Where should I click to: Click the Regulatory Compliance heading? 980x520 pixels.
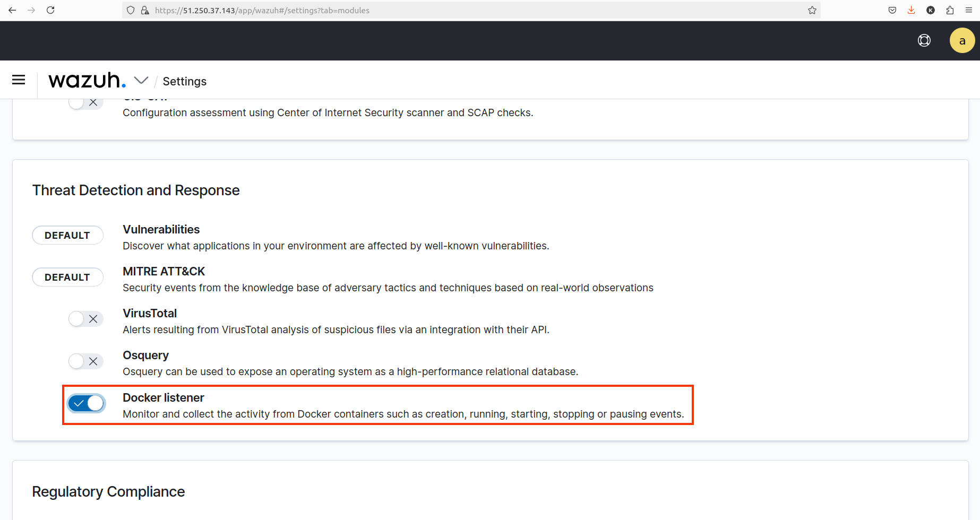coord(108,491)
